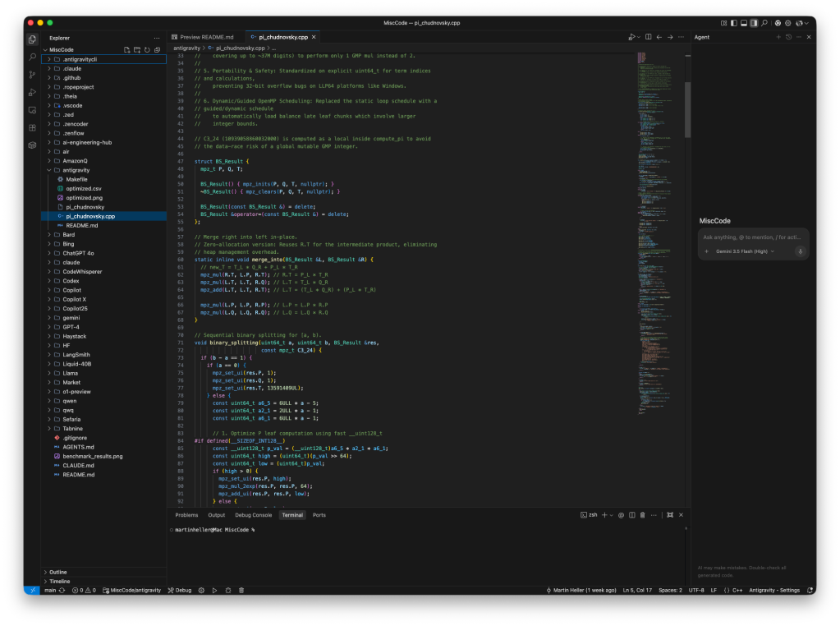Click Spaces: 2 indentation setting
Viewport: 840px width, 626px height.
tap(670, 590)
